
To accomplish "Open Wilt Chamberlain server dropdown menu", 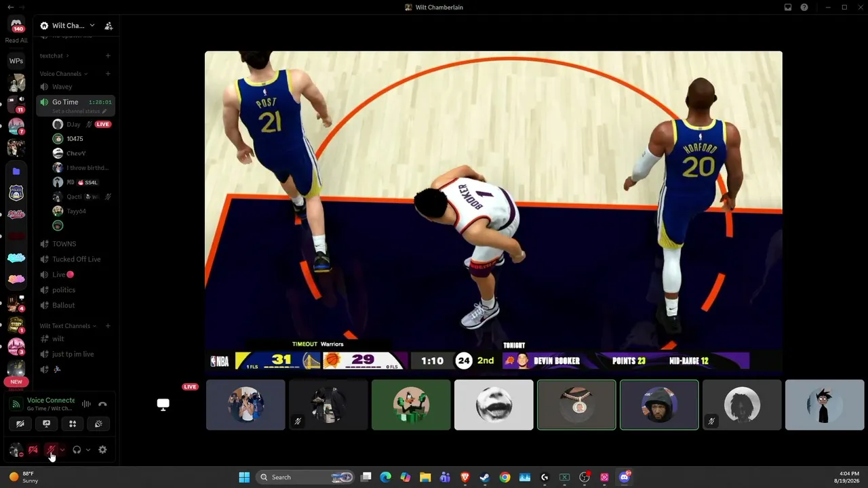I will coord(68,26).
